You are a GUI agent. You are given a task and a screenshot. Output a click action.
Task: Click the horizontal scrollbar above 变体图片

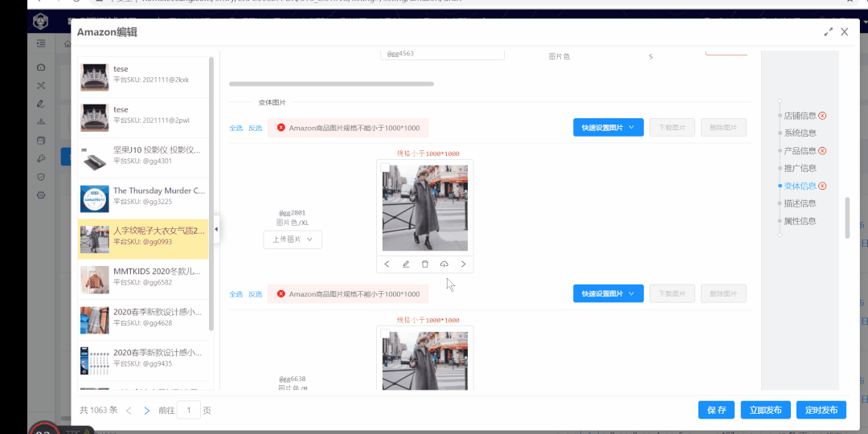pyautogui.click(x=331, y=84)
